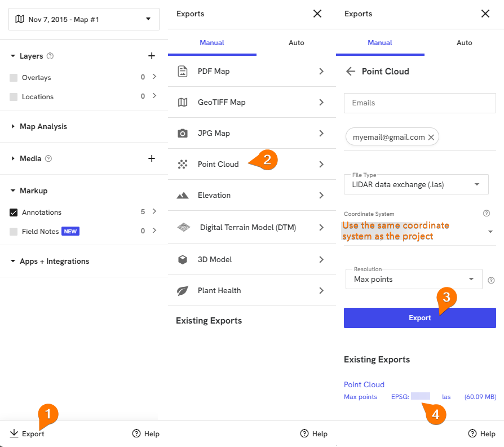Enable the Overlays layer checkbox
This screenshot has width=504, height=447.
(14, 77)
